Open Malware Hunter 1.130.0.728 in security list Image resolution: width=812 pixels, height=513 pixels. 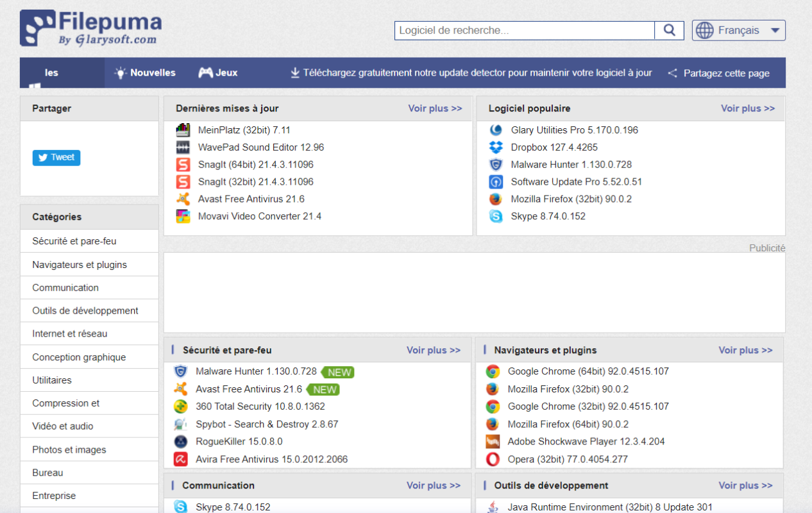tap(256, 371)
